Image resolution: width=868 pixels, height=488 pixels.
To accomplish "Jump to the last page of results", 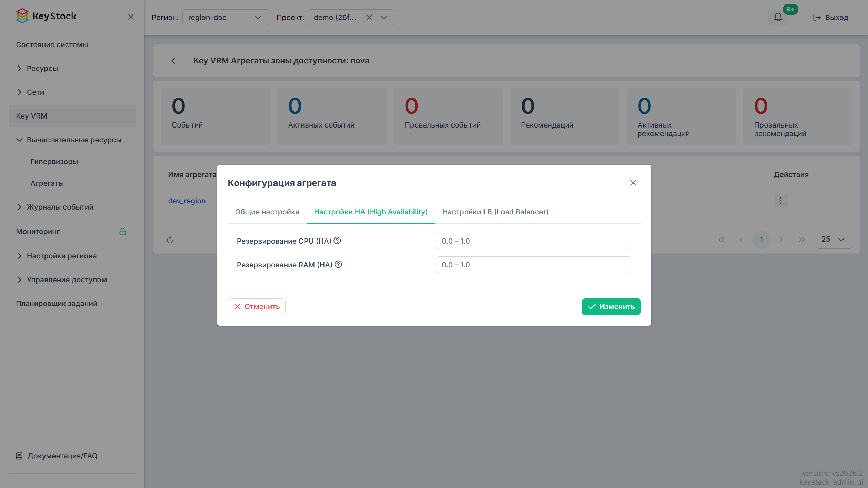I will click(x=802, y=240).
